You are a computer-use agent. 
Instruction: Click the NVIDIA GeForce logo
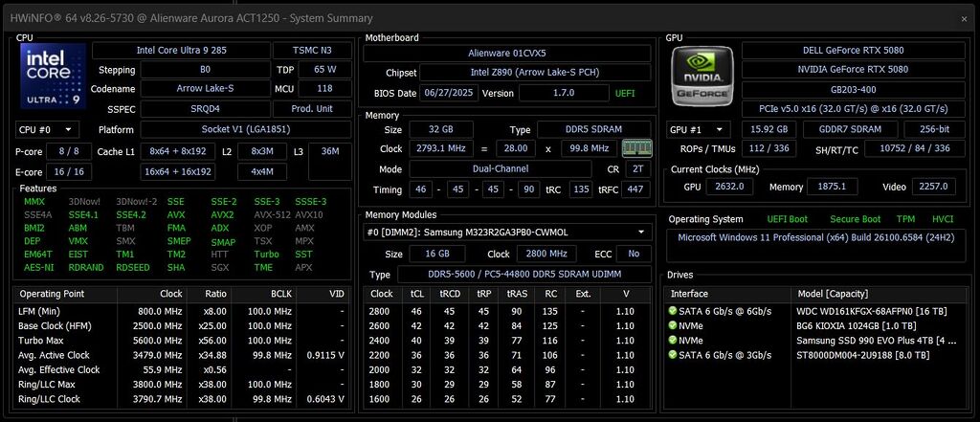click(703, 76)
